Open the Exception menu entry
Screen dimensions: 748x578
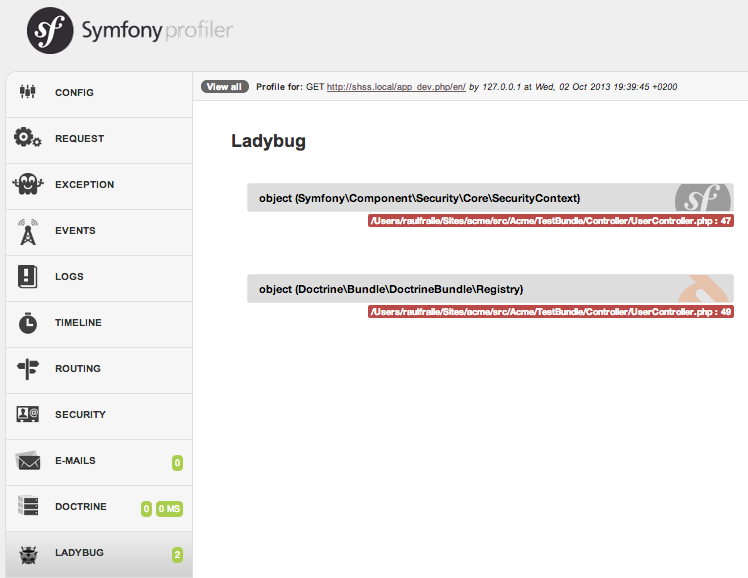99,186
